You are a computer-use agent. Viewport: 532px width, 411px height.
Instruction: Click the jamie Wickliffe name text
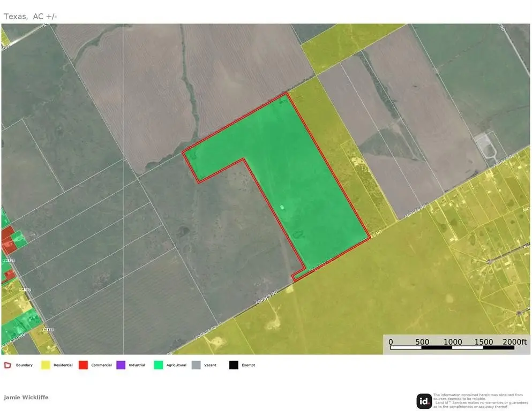point(26,398)
